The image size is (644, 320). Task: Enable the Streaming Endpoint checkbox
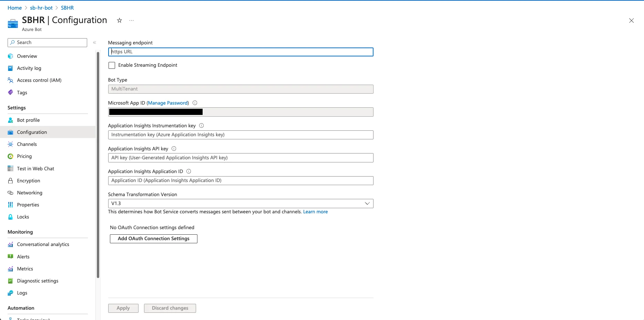click(x=112, y=65)
